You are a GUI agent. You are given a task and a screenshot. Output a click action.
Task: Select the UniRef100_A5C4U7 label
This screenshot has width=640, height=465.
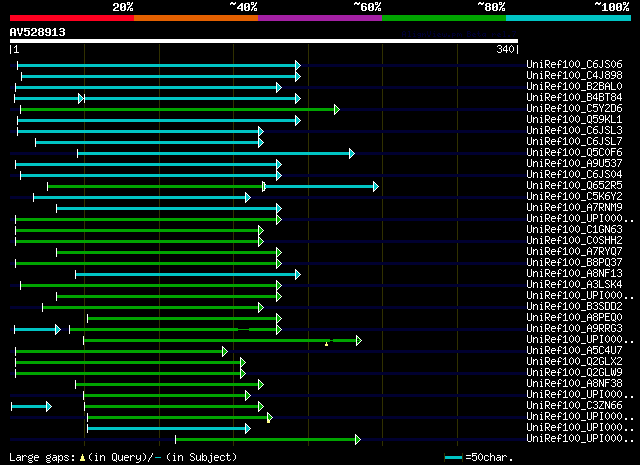click(574, 351)
